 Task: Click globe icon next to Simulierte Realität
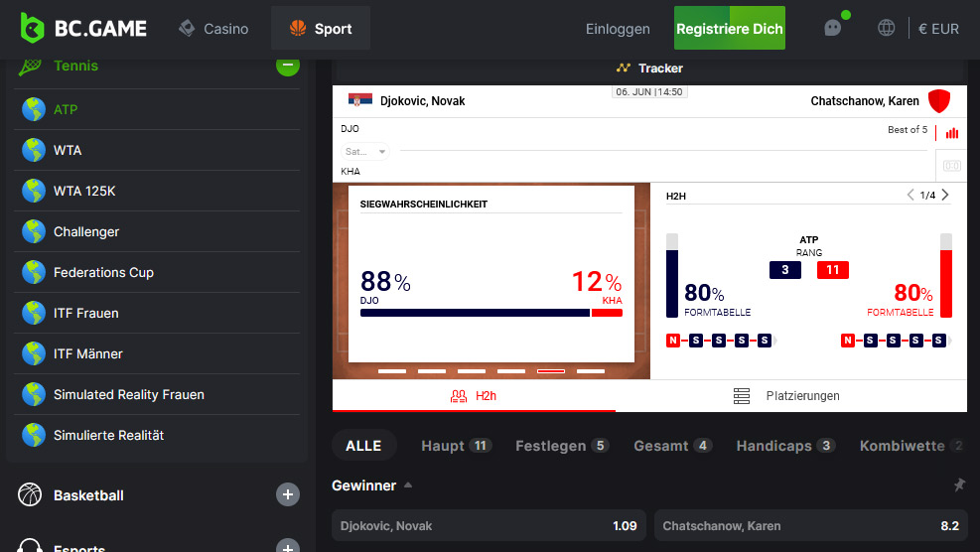pyautogui.click(x=34, y=435)
